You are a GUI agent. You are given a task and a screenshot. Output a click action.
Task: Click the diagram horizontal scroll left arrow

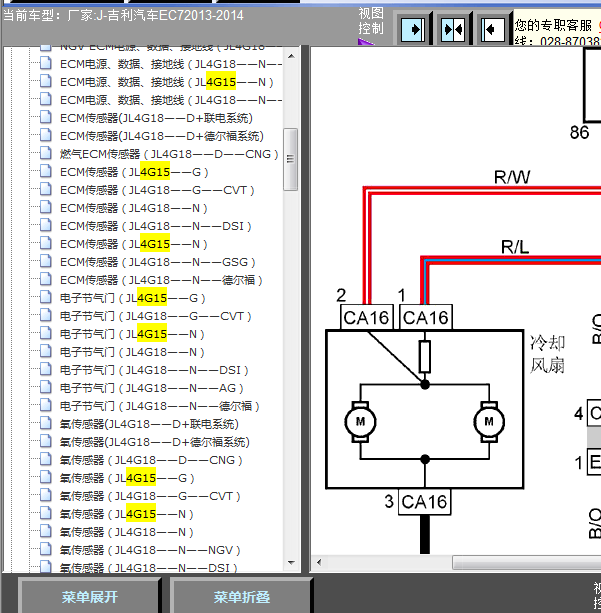point(319,563)
